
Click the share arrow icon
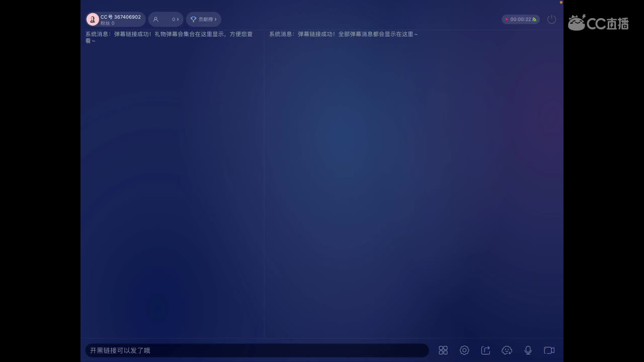[486, 350]
